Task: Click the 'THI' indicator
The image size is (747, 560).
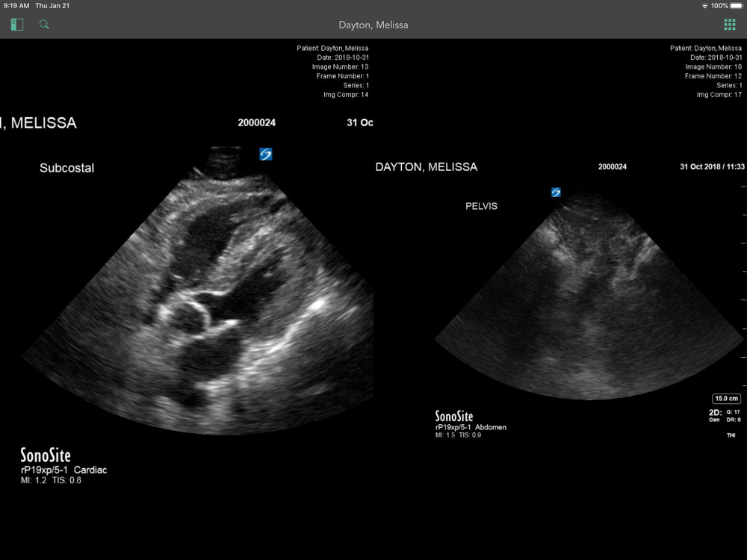Action: pos(731,435)
